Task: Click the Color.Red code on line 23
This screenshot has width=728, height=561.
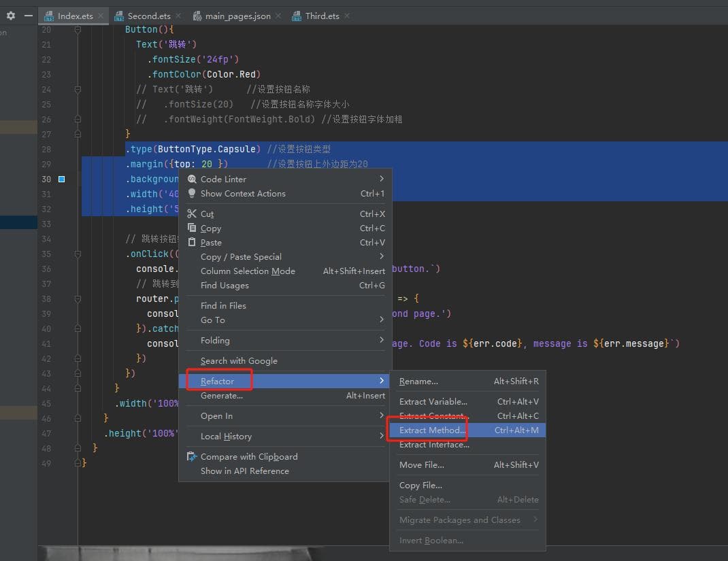Action: 231,74
